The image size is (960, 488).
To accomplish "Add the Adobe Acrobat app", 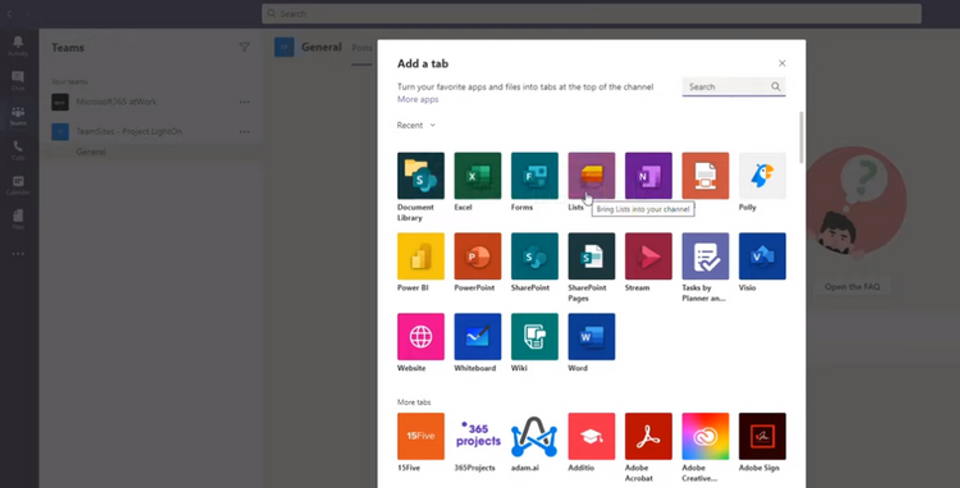I will tap(648, 436).
